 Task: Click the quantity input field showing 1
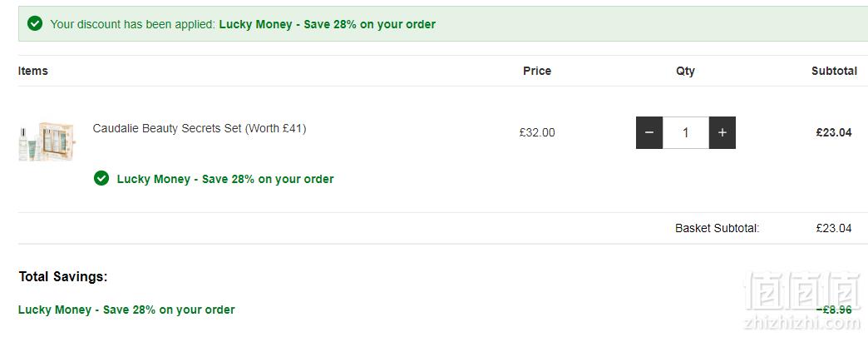coord(686,132)
